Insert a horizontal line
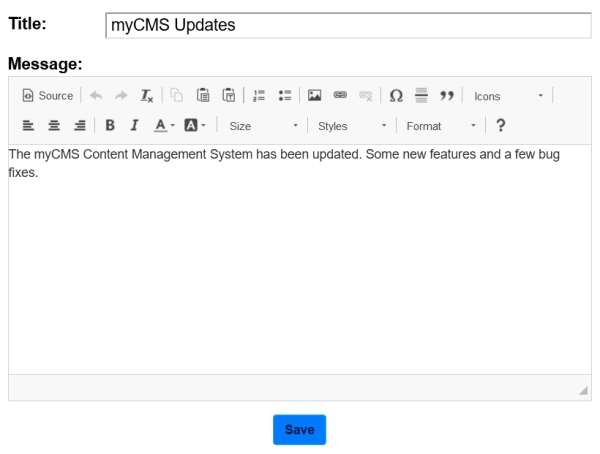Viewport: 600px width, 454px height. (x=421, y=96)
